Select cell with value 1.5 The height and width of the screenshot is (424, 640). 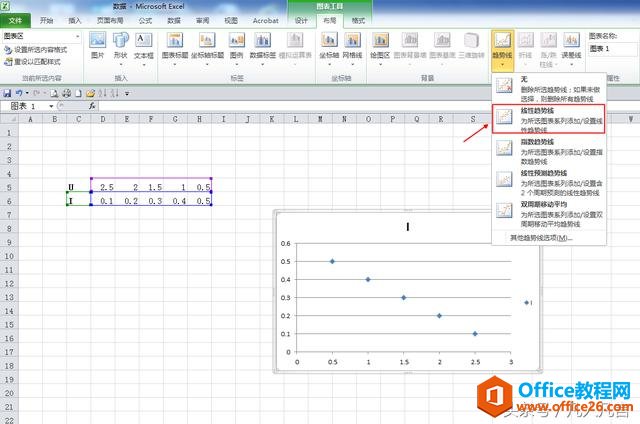click(x=151, y=187)
